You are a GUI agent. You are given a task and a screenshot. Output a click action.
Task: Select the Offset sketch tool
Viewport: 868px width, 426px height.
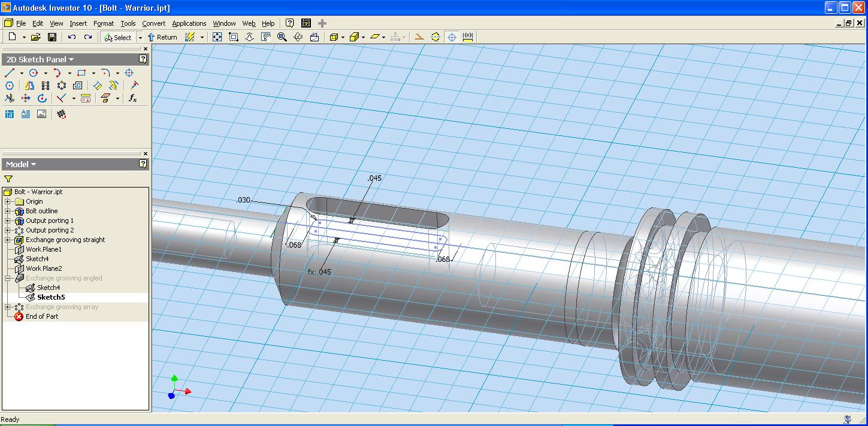(78, 86)
